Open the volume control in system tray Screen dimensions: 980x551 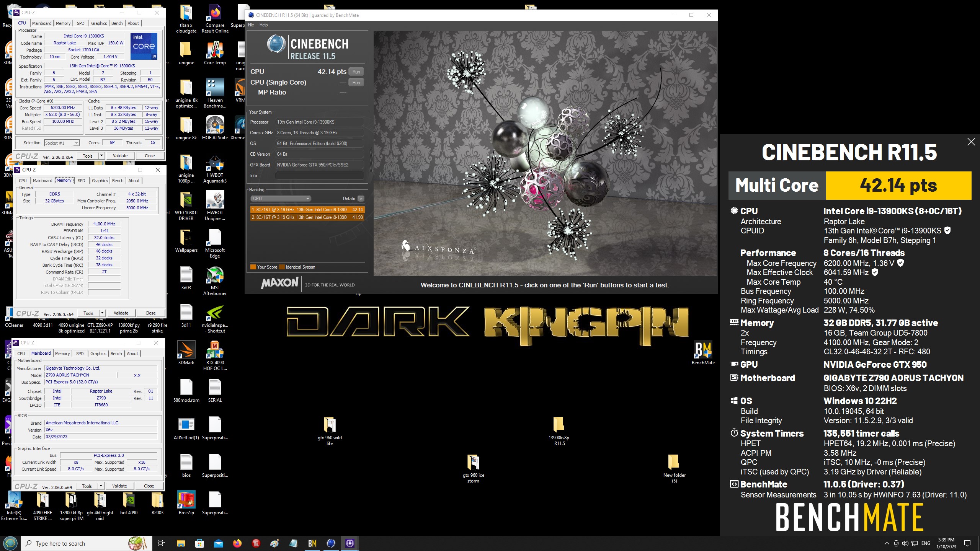coord(905,543)
